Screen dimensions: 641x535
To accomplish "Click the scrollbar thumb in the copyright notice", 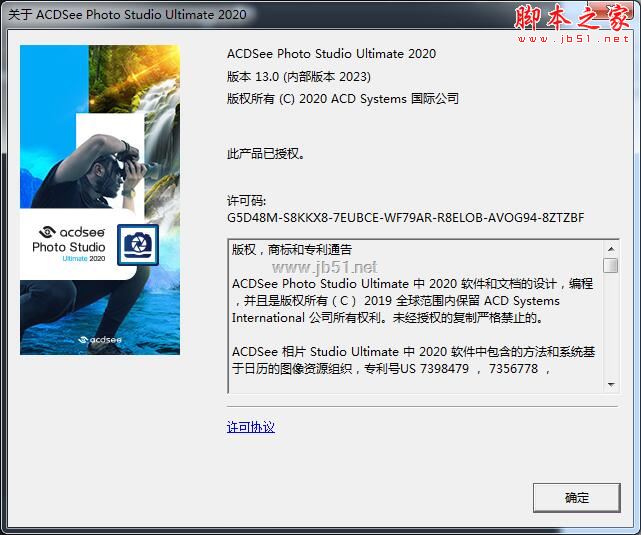I will pos(611,266).
